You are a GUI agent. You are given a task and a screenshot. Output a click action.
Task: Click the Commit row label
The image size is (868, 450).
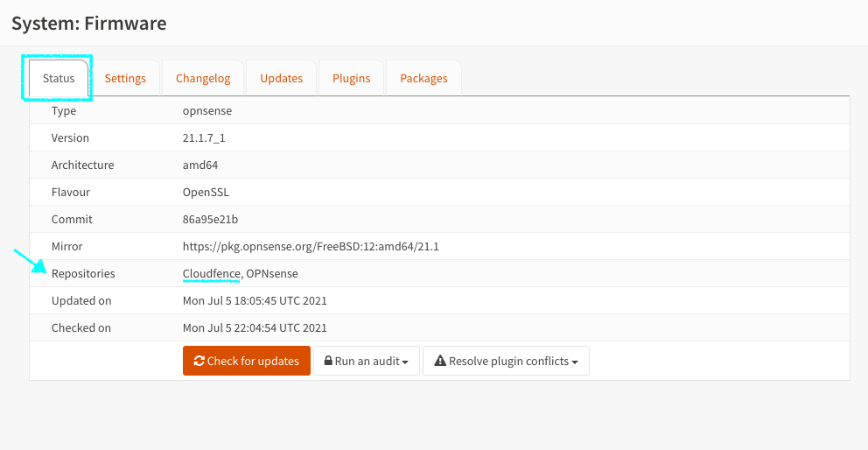[x=72, y=220]
